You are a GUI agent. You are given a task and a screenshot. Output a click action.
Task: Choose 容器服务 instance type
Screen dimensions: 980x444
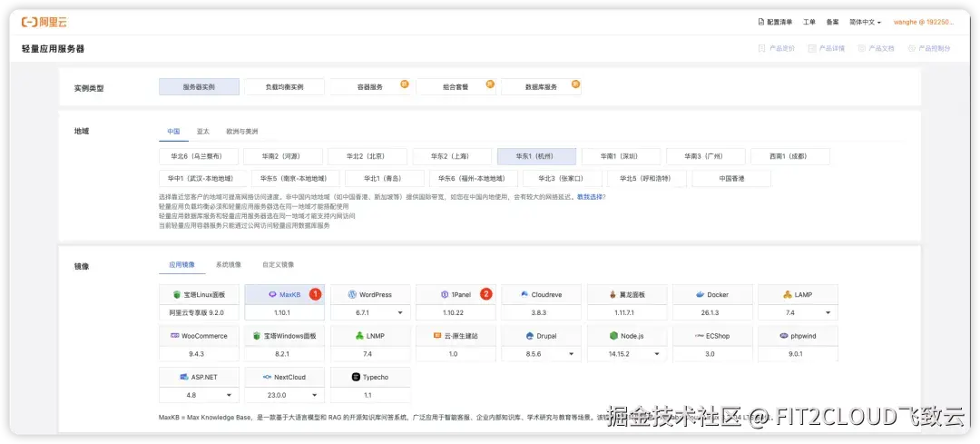click(370, 87)
